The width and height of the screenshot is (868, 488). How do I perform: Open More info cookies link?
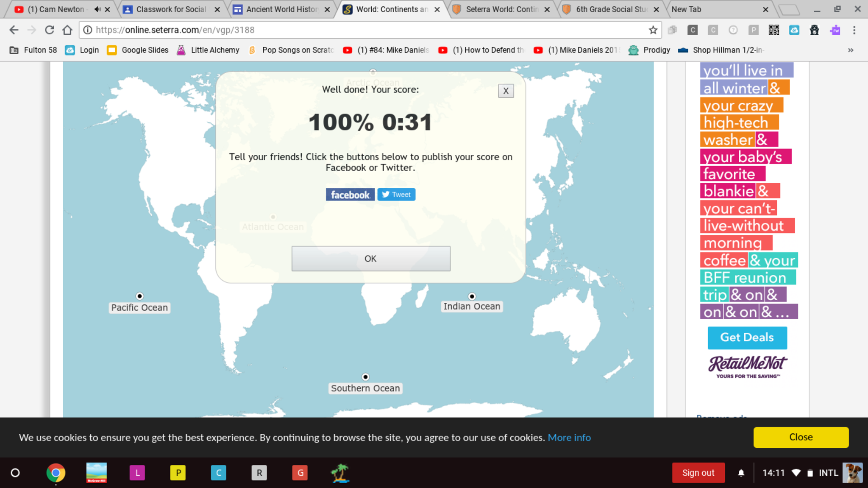pos(569,437)
